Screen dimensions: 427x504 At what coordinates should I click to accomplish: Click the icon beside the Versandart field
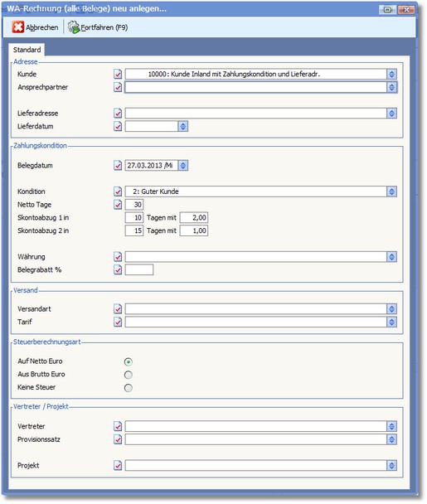coord(118,309)
